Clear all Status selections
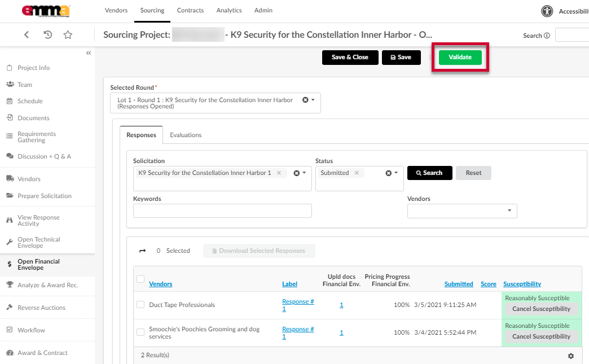Screen dimensions: 589x364 point(388,173)
